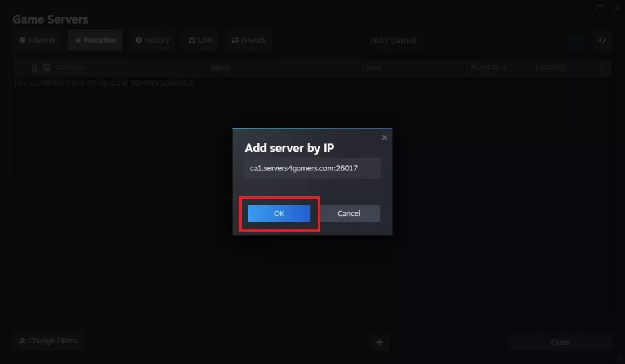Sort list by Map column header
The width and height of the screenshot is (625, 364).
(x=373, y=68)
